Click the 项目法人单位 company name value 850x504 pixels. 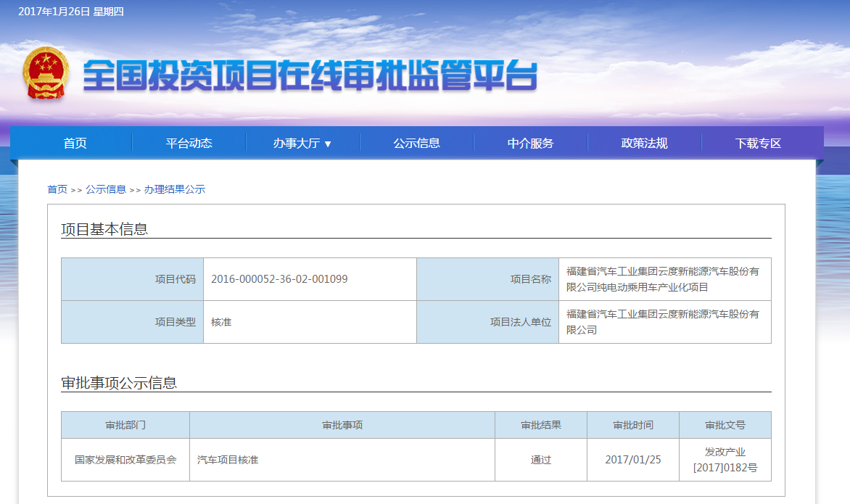(662, 322)
